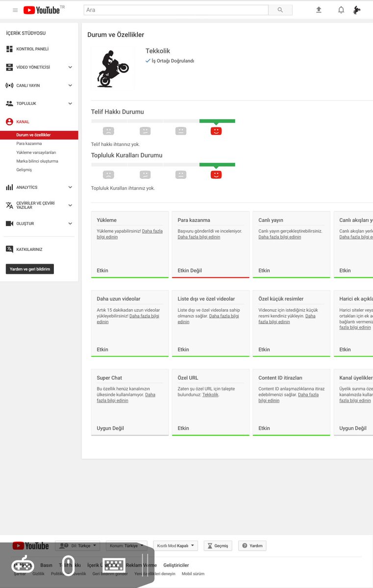Expand the Topluluk section chevron
This screenshot has height=588, width=373.
coord(70,103)
